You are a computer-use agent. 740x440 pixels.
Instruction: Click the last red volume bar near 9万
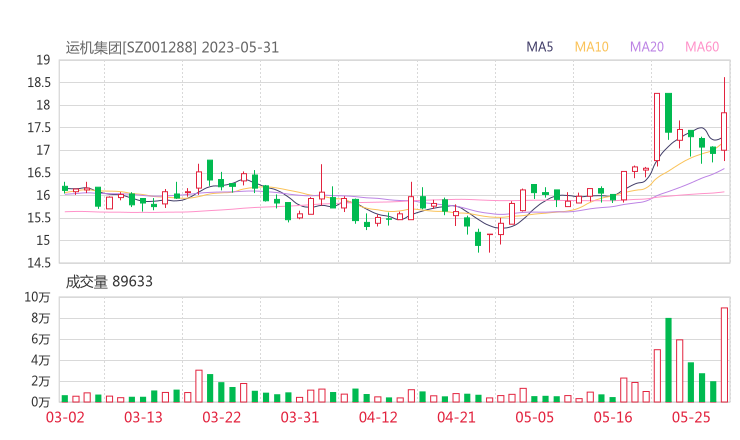tap(724, 355)
